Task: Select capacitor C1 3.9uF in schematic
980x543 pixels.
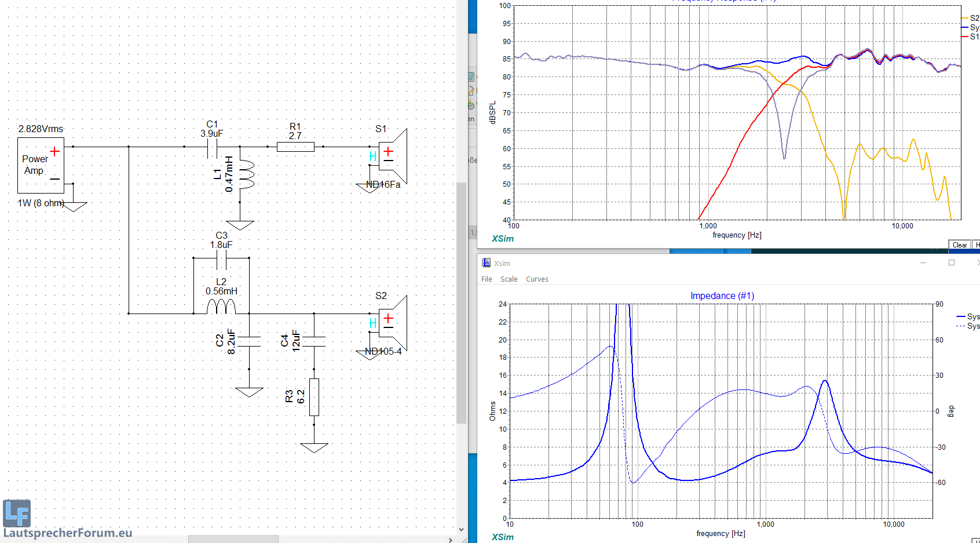Action: pos(212,148)
